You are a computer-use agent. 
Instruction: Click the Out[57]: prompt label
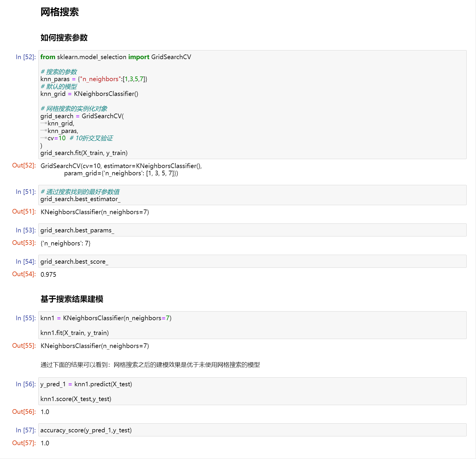click(24, 443)
